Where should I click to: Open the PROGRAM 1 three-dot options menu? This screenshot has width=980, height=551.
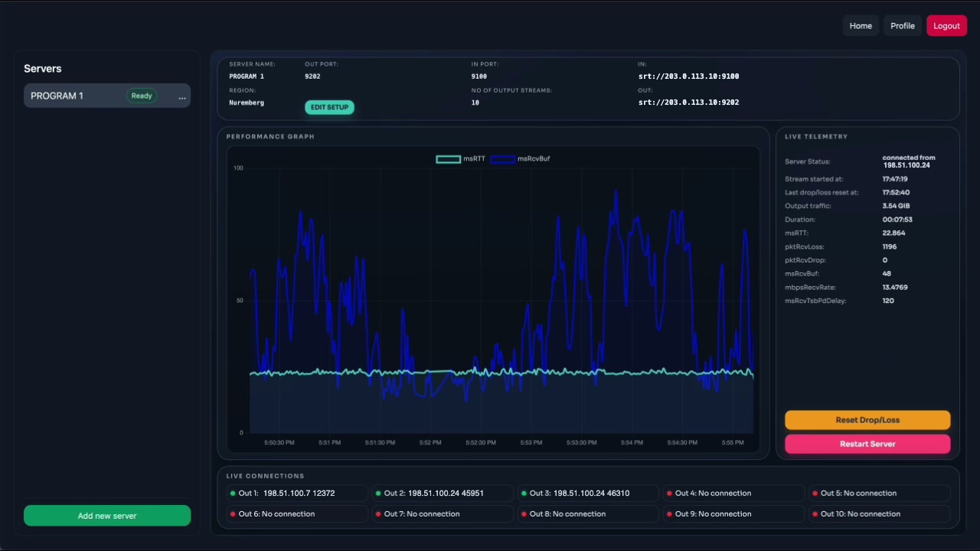pos(182,96)
